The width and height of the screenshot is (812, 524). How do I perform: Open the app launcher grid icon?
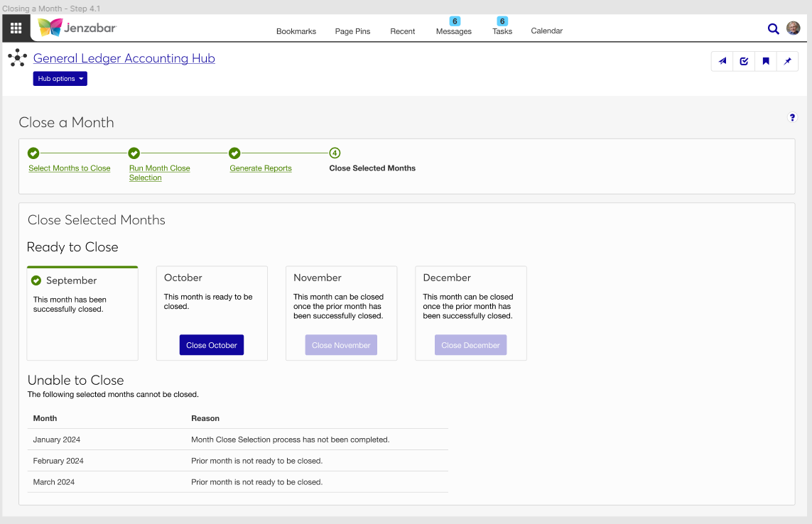(16, 28)
